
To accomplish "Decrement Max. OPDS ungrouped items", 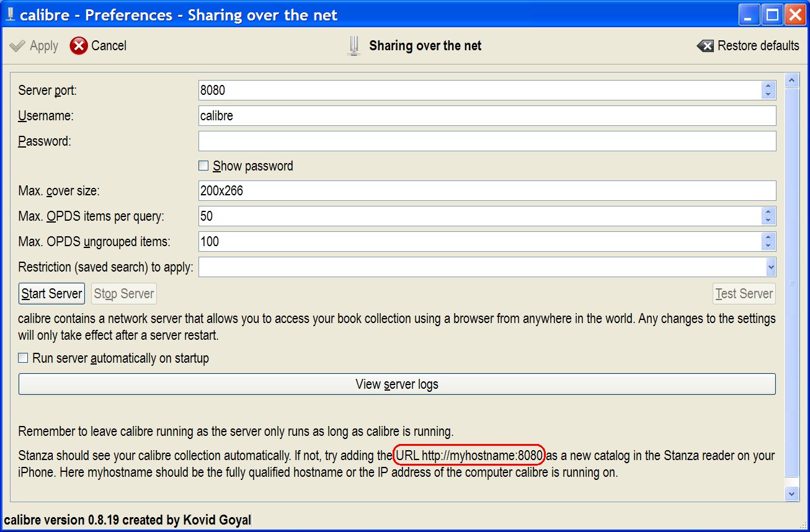I will coord(768,246).
